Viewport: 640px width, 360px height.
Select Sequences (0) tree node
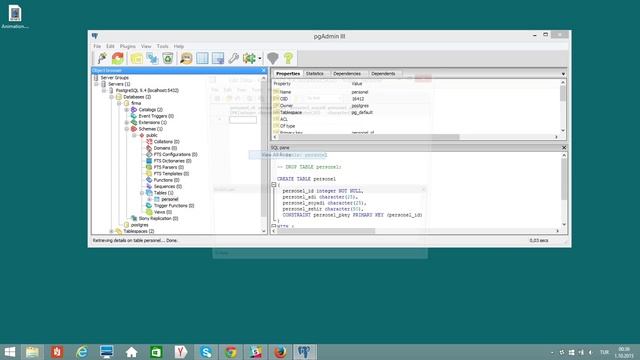click(168, 187)
